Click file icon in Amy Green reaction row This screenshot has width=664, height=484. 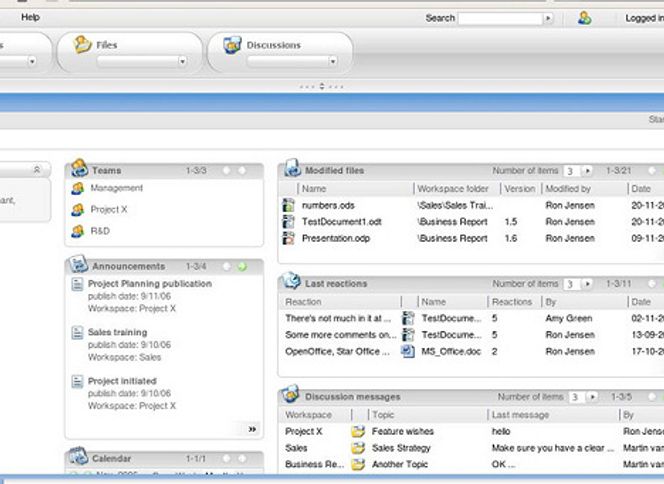click(x=408, y=318)
